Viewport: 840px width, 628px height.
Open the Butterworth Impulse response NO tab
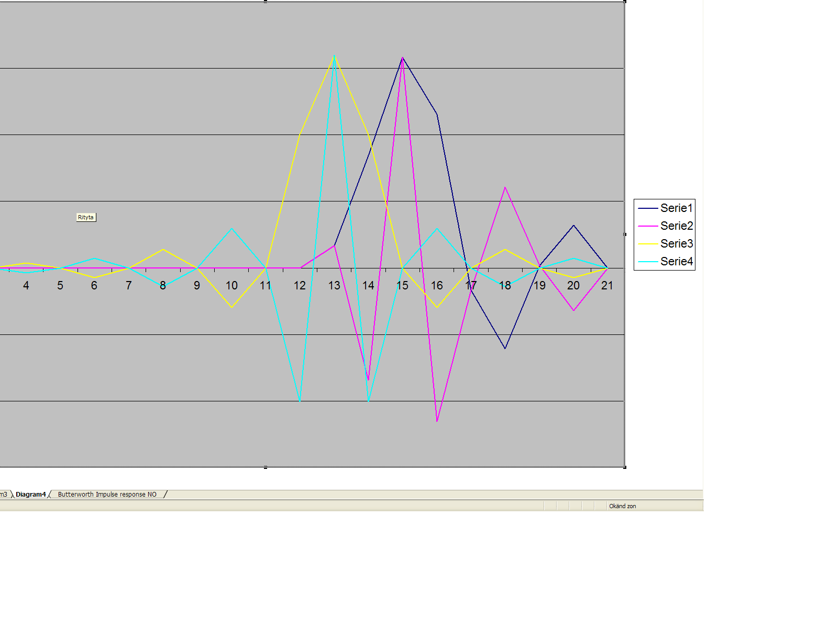[107, 495]
